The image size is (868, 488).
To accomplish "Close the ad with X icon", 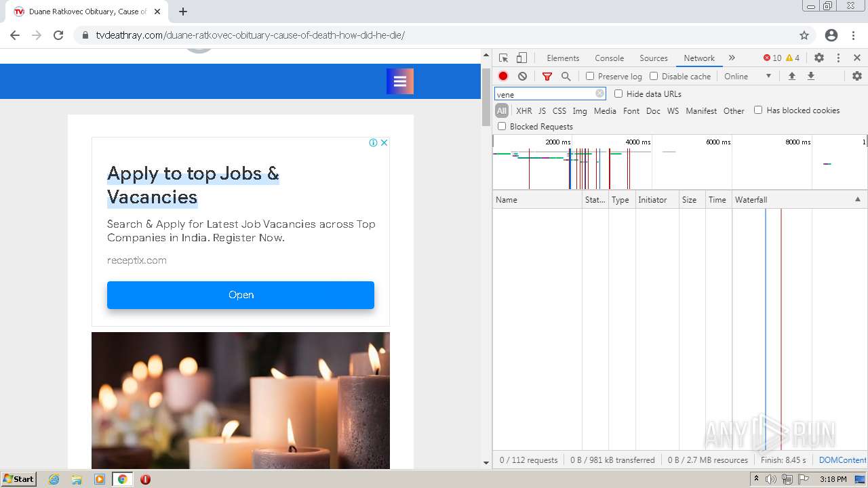I will coord(384,143).
